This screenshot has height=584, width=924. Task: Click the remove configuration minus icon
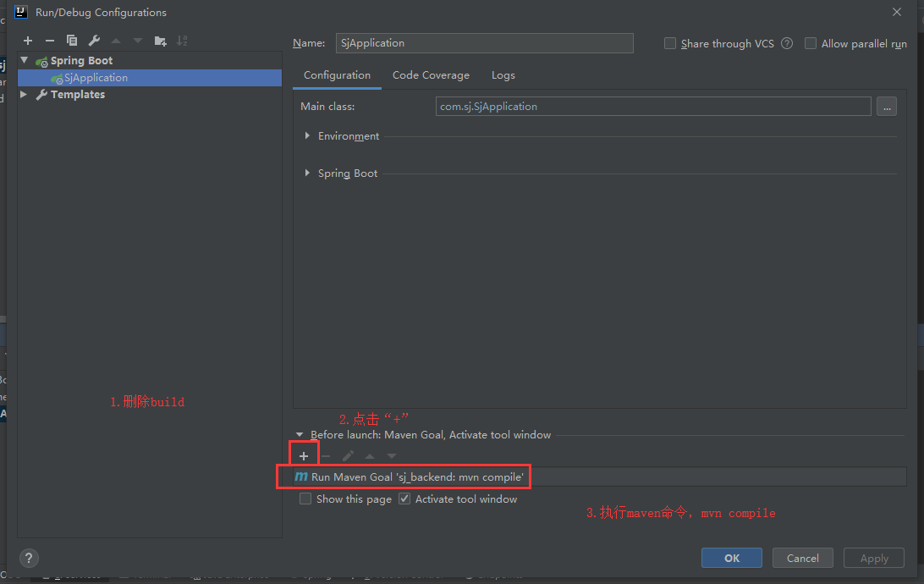(x=50, y=41)
